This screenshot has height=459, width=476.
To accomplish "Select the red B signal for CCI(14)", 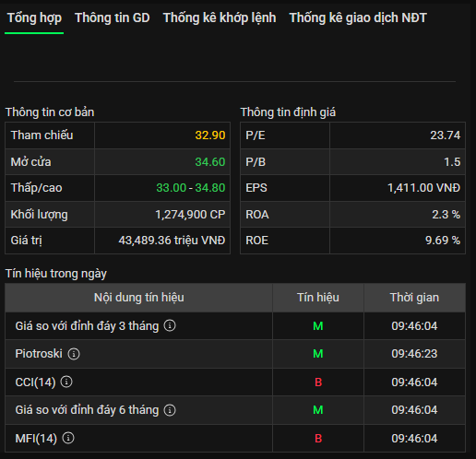I will (318, 382).
